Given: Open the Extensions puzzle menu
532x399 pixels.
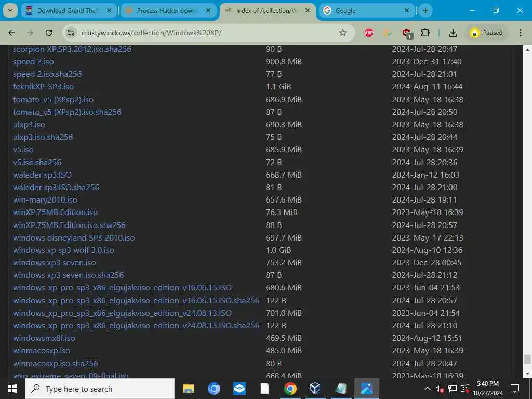Looking at the screenshot, I should (x=425, y=33).
